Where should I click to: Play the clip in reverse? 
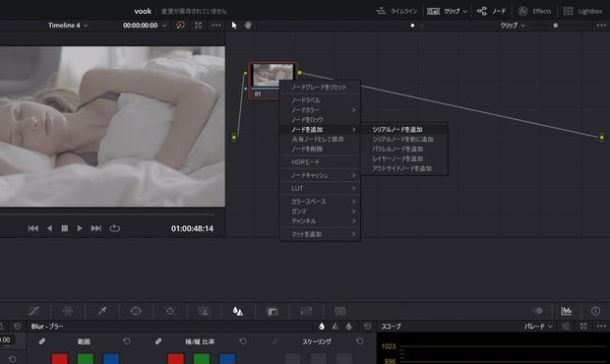(49, 228)
